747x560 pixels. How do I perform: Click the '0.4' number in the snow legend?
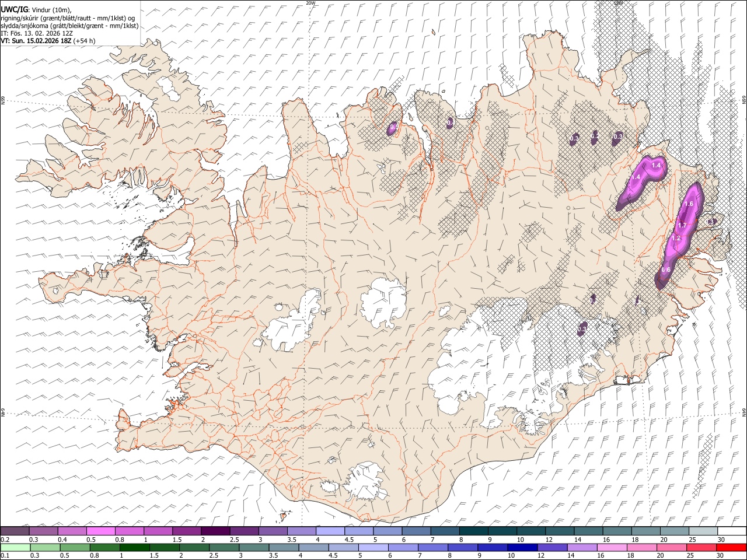click(62, 540)
